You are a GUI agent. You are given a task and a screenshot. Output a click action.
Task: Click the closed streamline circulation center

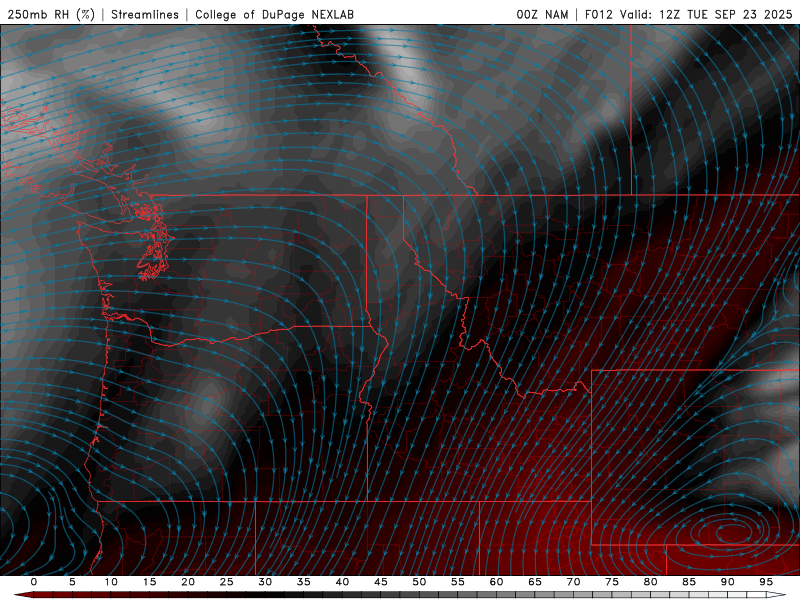point(735,533)
